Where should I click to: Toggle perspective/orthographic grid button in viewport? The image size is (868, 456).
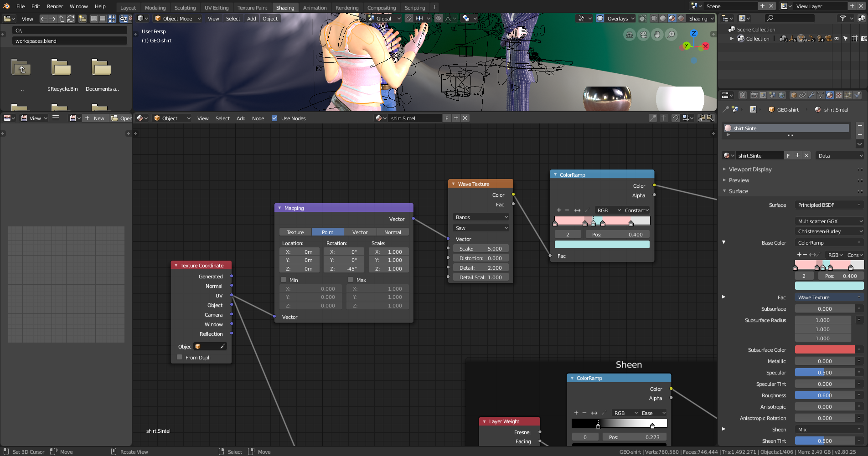[630, 35]
